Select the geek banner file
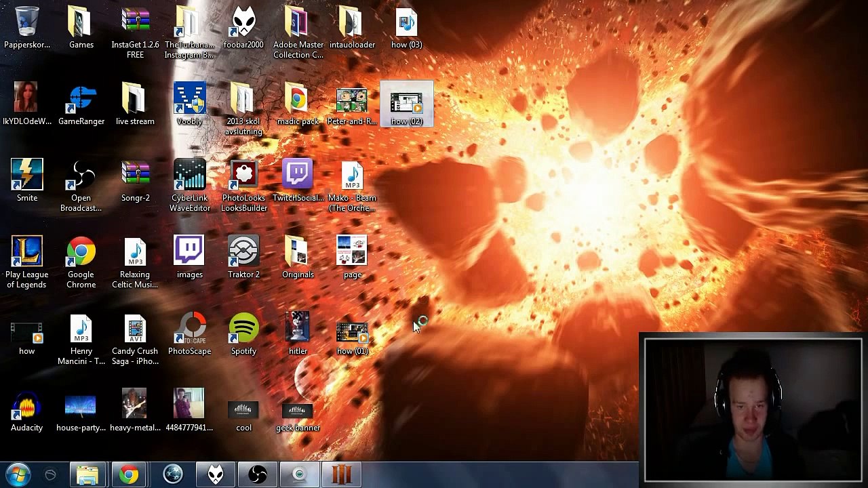 pos(298,411)
